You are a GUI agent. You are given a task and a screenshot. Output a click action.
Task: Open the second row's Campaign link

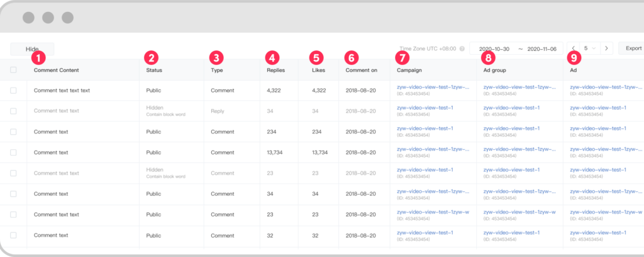425,108
